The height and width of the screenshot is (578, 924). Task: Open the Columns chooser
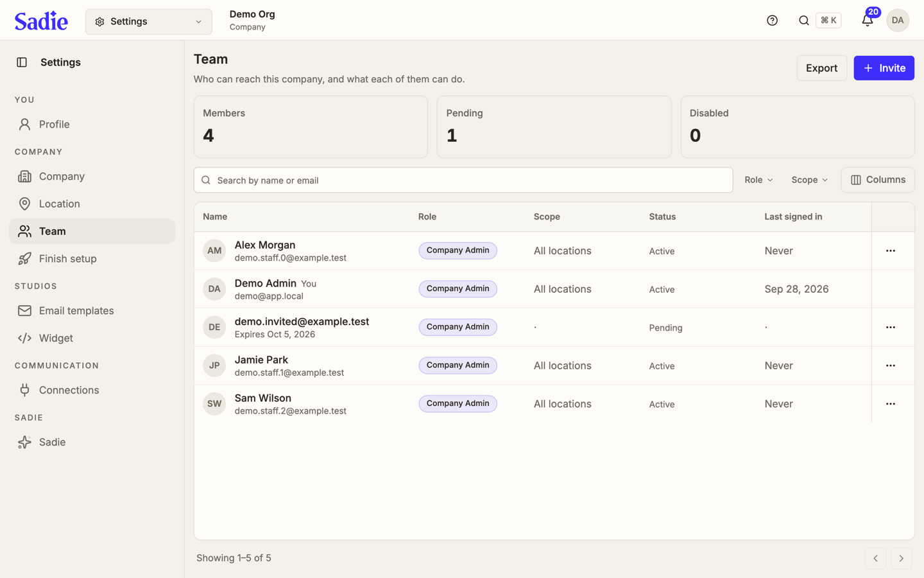click(x=877, y=180)
